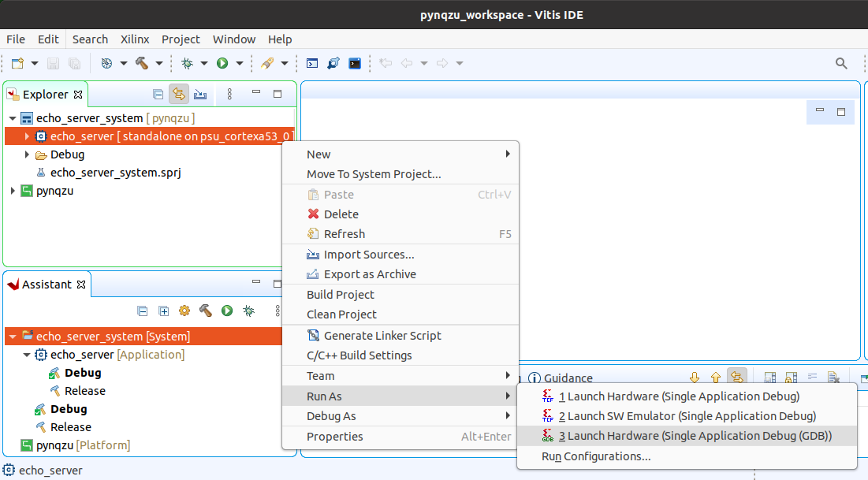The height and width of the screenshot is (480, 868).
Task: Select pynqzu [Platform] in Assistant
Action: point(83,445)
